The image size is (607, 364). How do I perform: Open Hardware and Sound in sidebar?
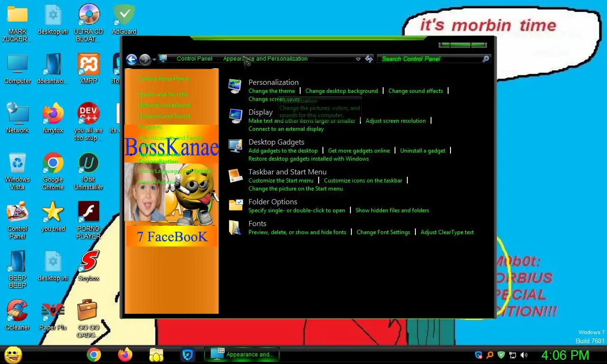pyautogui.click(x=164, y=116)
